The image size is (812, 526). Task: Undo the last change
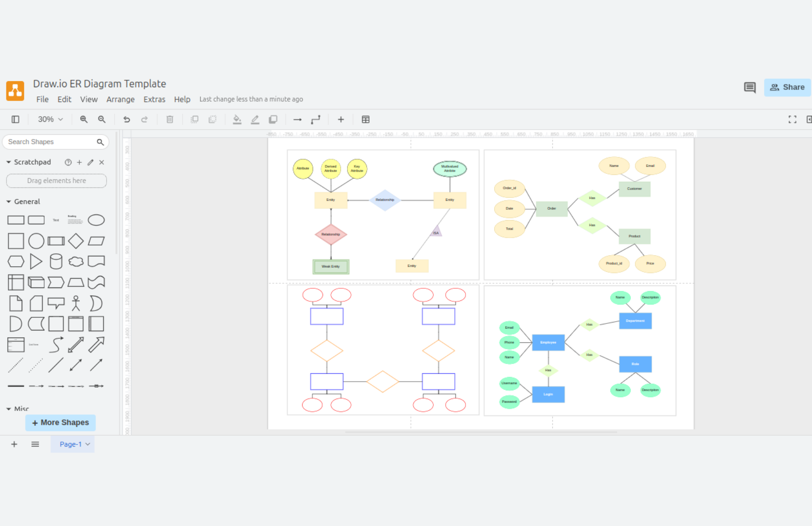[126, 120]
